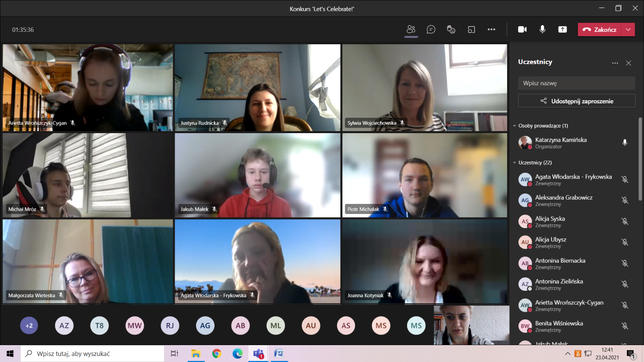Click the AB avatar in bottom strip

pyautogui.click(x=240, y=325)
